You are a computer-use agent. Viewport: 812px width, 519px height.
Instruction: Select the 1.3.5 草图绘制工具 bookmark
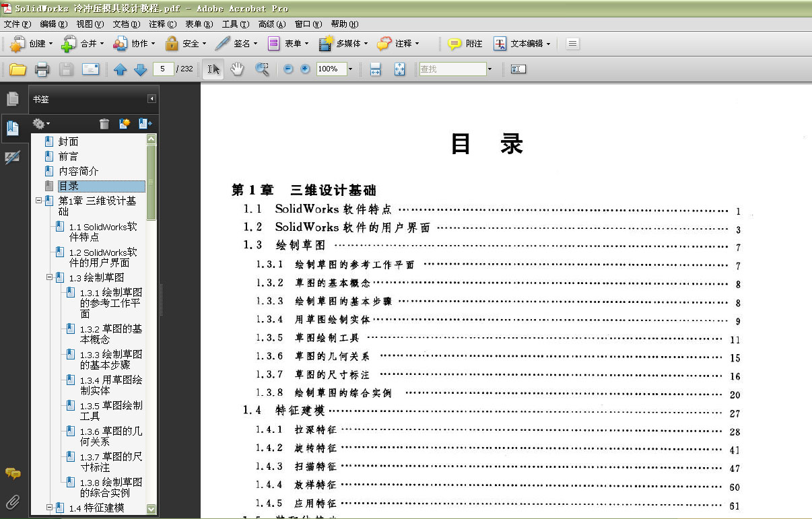111,411
